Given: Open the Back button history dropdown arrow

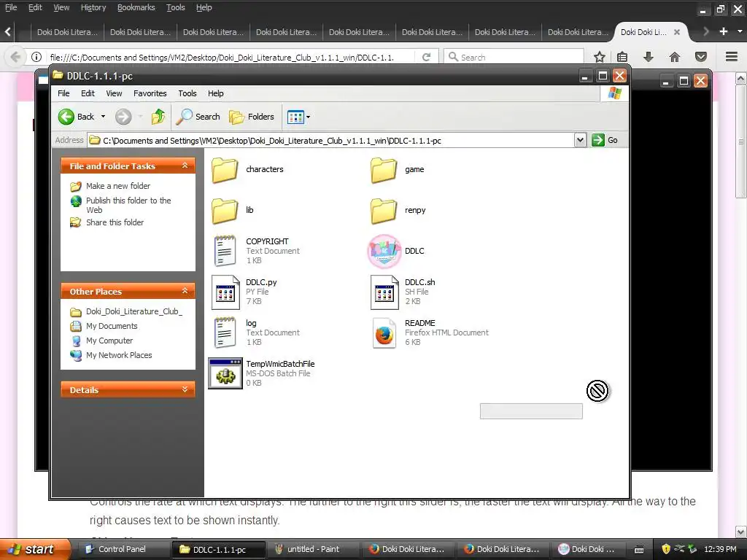Looking at the screenshot, I should coord(103,117).
